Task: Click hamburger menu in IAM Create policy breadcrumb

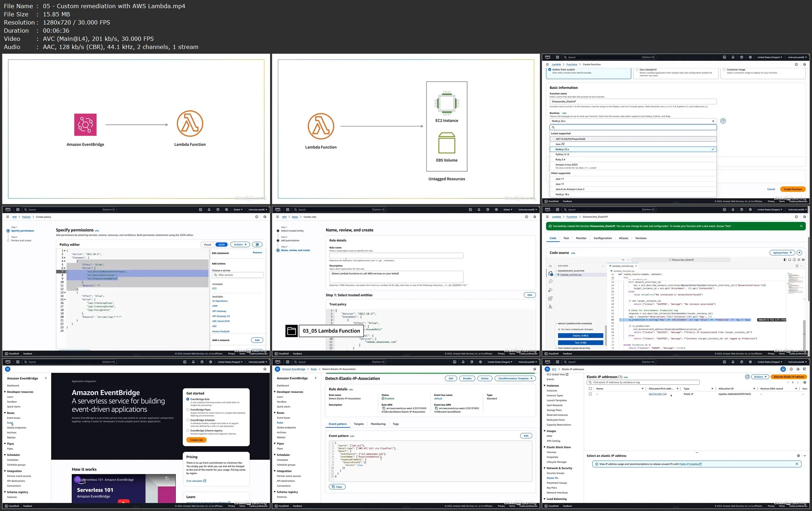Action: point(7,217)
